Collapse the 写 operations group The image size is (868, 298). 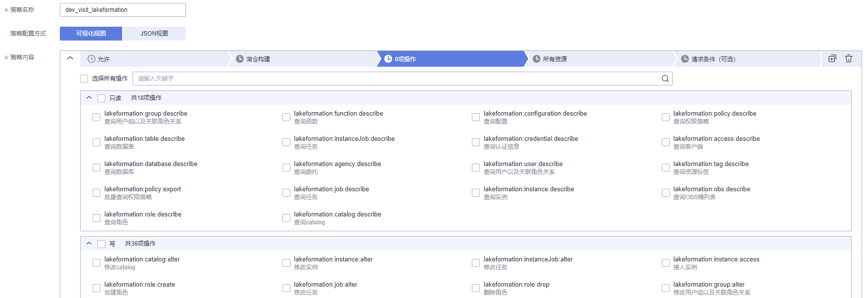(x=89, y=244)
